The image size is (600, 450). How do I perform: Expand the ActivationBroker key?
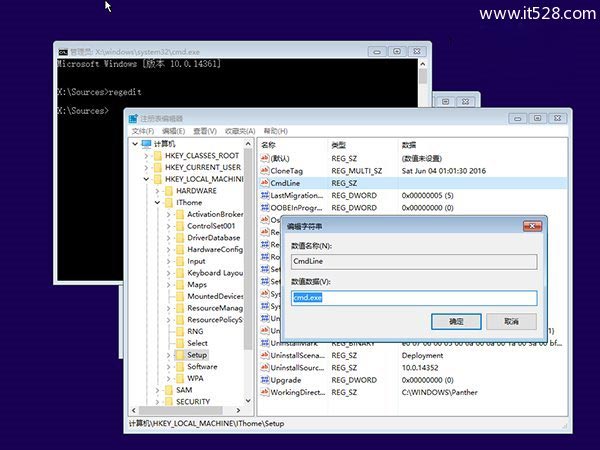click(168, 215)
